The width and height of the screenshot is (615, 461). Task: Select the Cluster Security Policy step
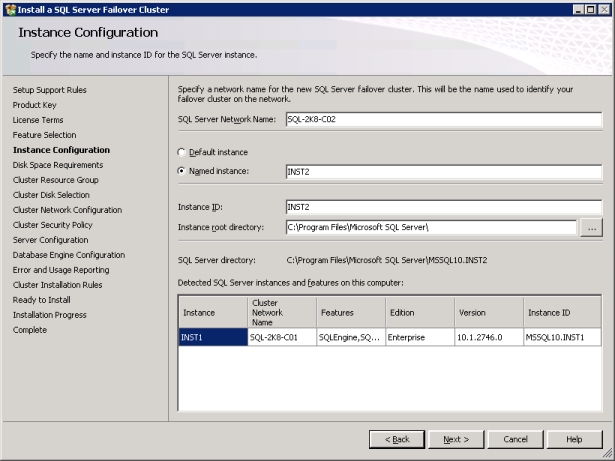pos(52,225)
